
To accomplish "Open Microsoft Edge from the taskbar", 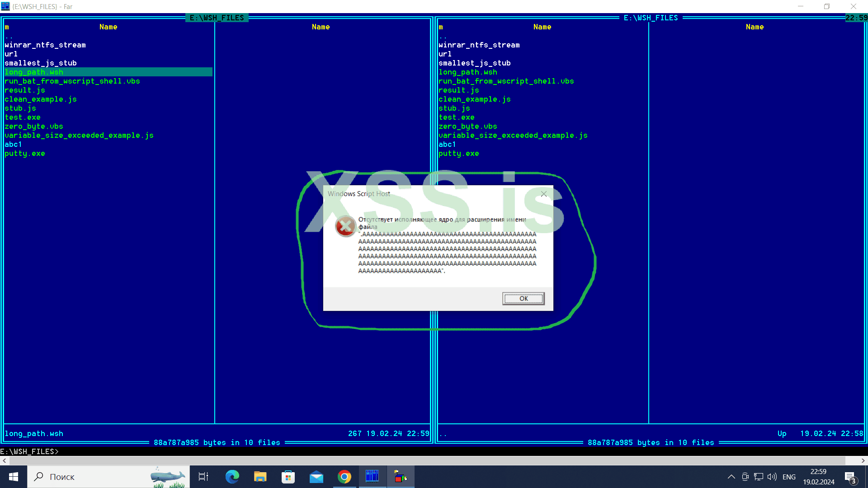I will 232,476.
